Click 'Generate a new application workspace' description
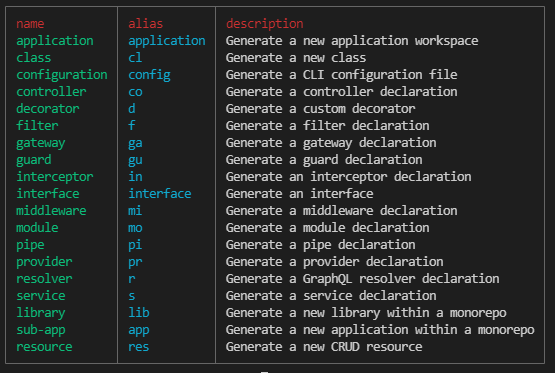Viewport: 555px width, 373px height. pyautogui.click(x=352, y=41)
